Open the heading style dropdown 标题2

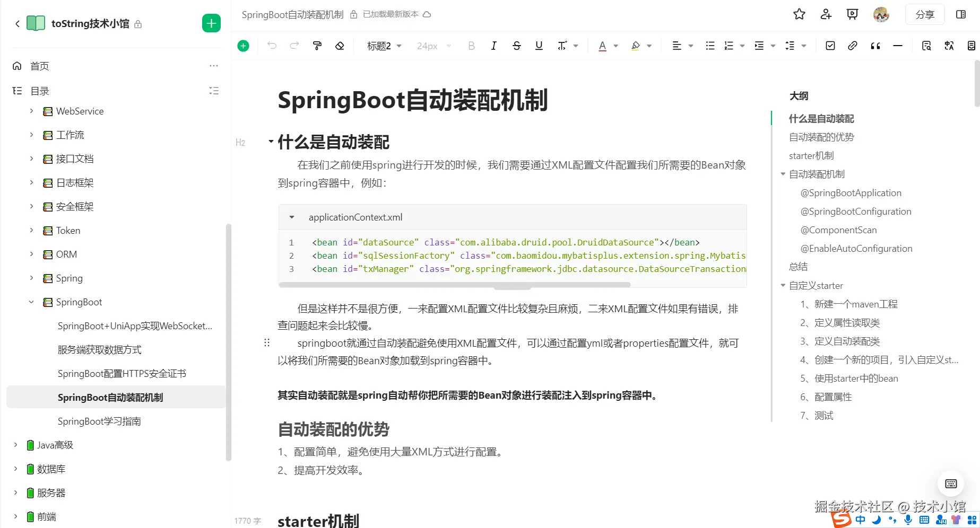tap(384, 46)
